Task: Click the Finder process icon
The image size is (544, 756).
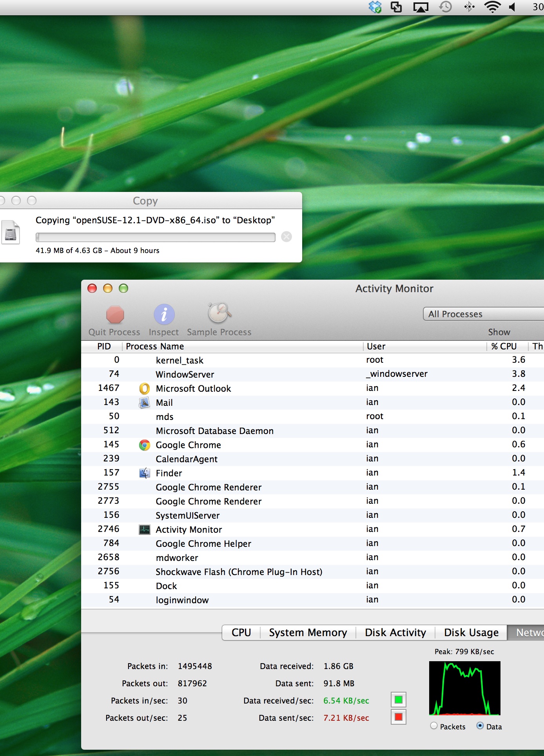Action: click(145, 473)
